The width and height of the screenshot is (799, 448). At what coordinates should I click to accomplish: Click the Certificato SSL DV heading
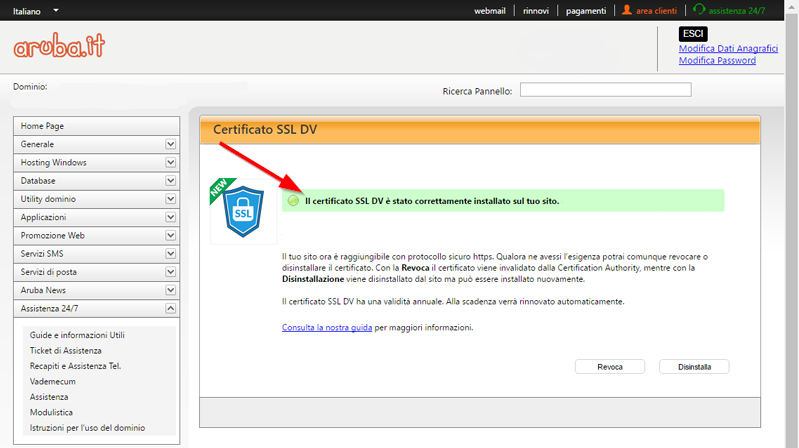tap(265, 129)
